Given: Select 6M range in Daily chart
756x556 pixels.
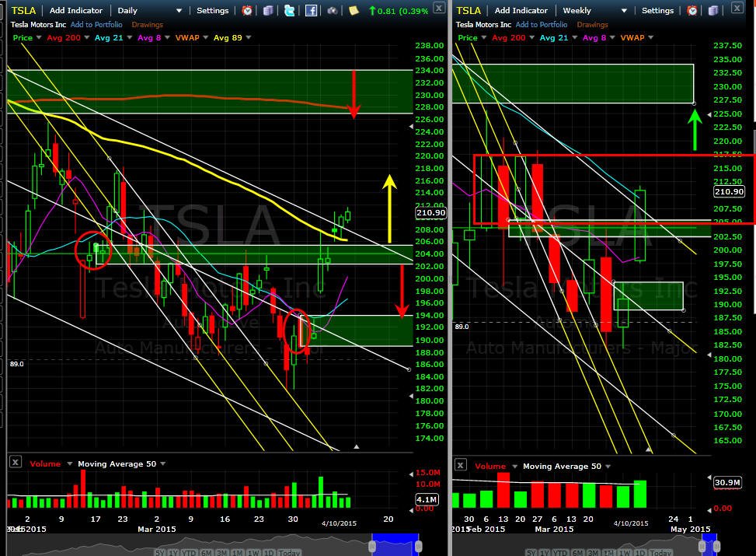Looking at the screenshot, I should tap(207, 553).
